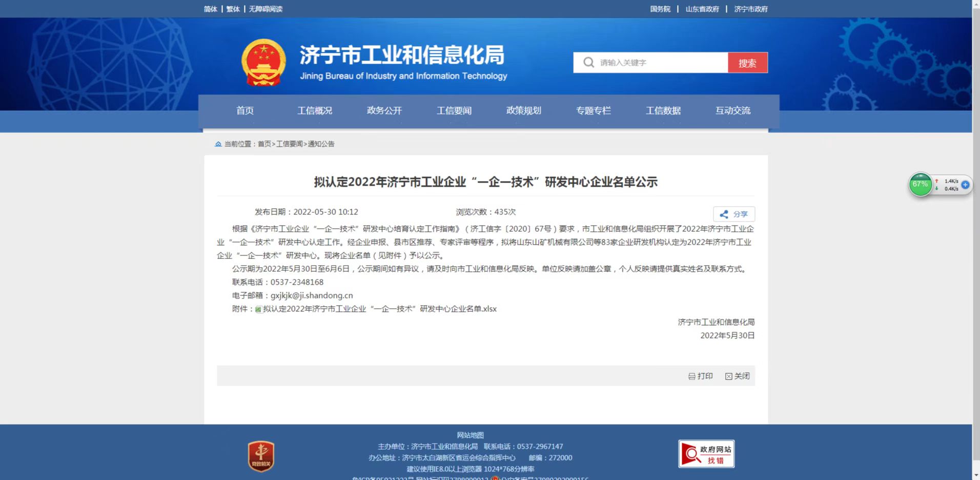Click the Excel icon beside the attachment
Image resolution: width=980 pixels, height=480 pixels.
tap(257, 309)
